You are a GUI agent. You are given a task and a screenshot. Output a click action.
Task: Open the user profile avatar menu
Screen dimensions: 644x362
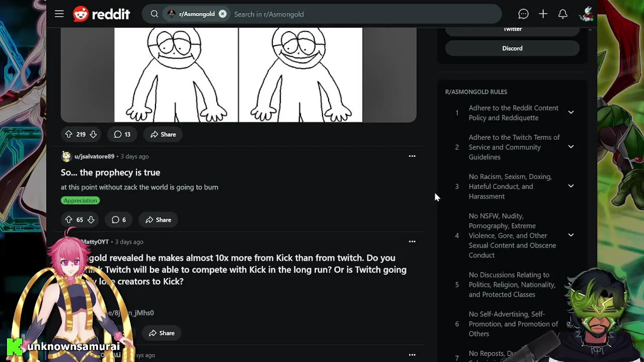click(x=586, y=14)
